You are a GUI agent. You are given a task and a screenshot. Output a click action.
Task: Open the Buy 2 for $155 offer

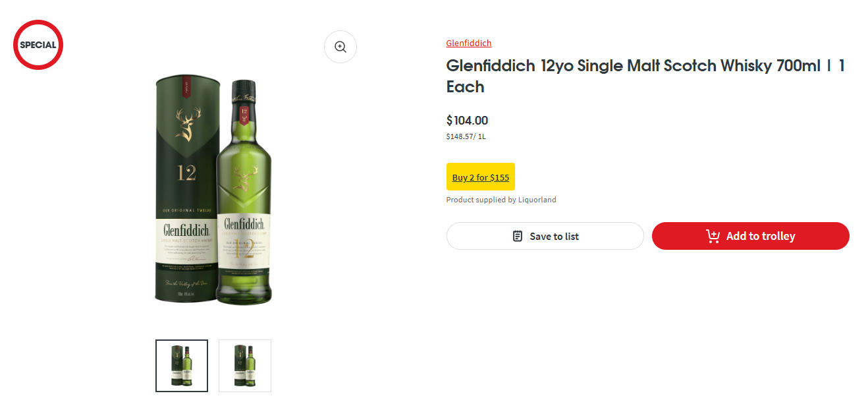tap(480, 177)
